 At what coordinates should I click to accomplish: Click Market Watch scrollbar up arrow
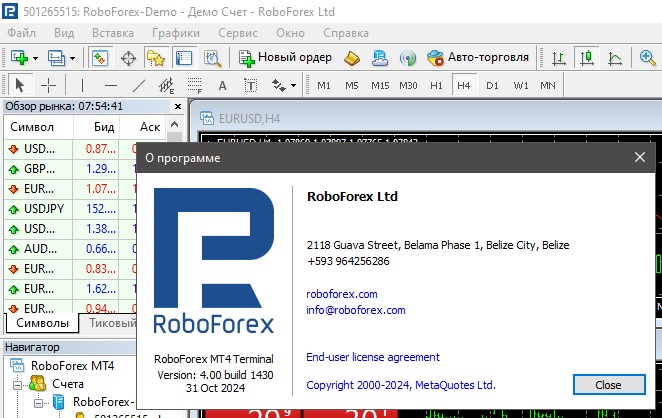tap(174, 125)
